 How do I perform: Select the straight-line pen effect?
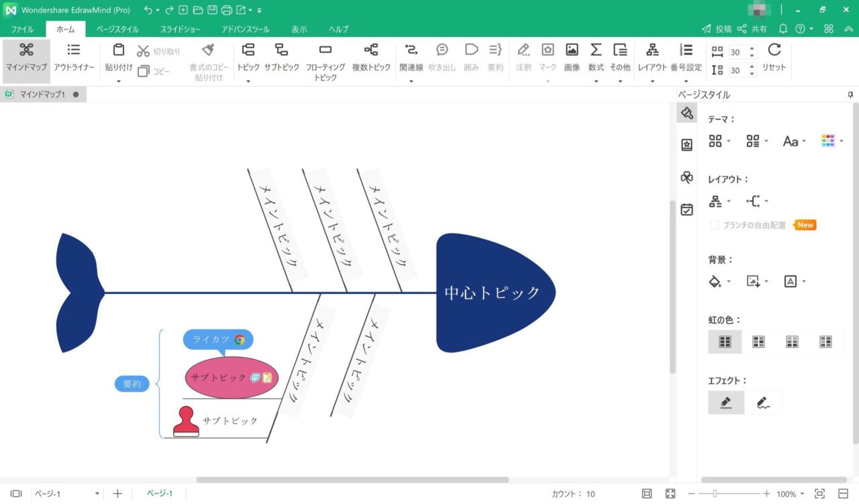coord(726,403)
